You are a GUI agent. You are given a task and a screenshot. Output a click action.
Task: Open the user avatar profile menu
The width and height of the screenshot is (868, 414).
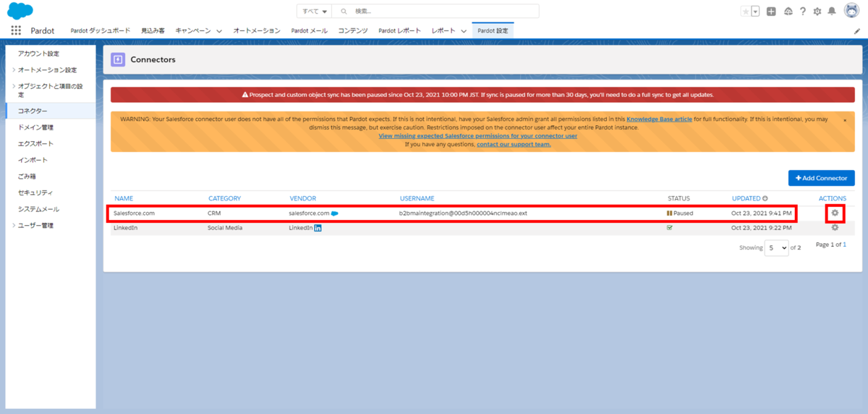851,11
